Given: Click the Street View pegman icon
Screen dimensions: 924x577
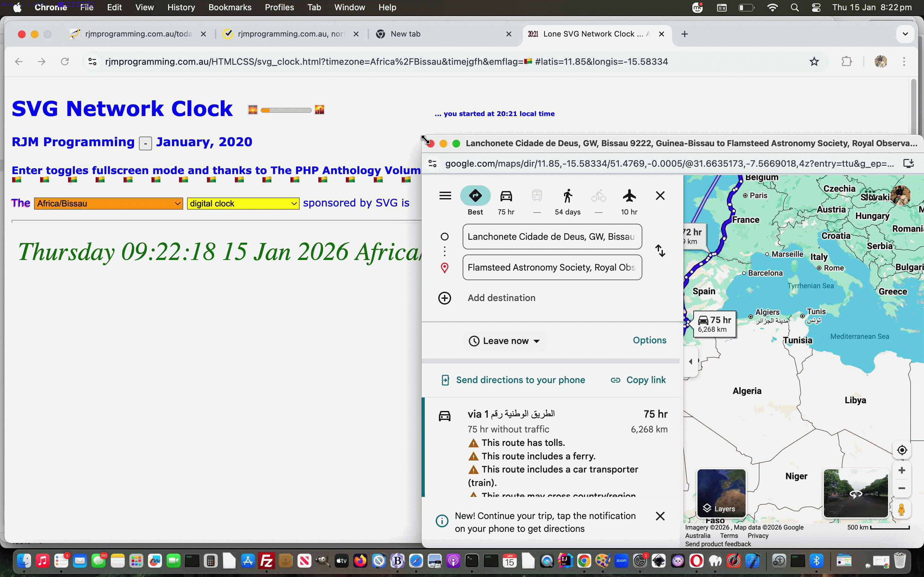Looking at the screenshot, I should click(902, 509).
